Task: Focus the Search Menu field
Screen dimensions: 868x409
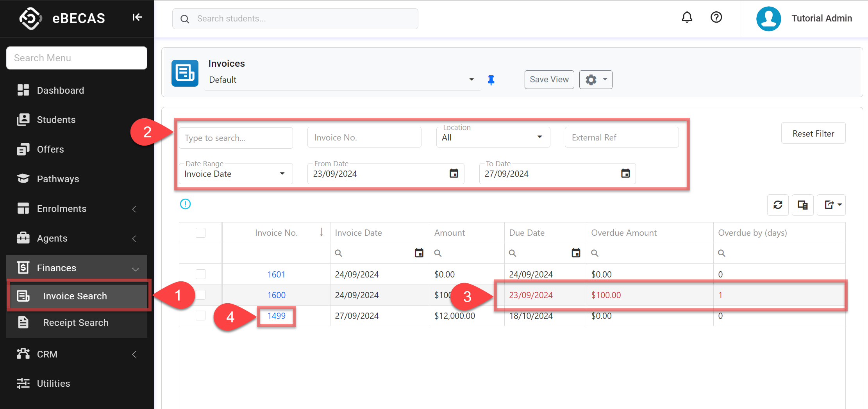Action: (77, 58)
